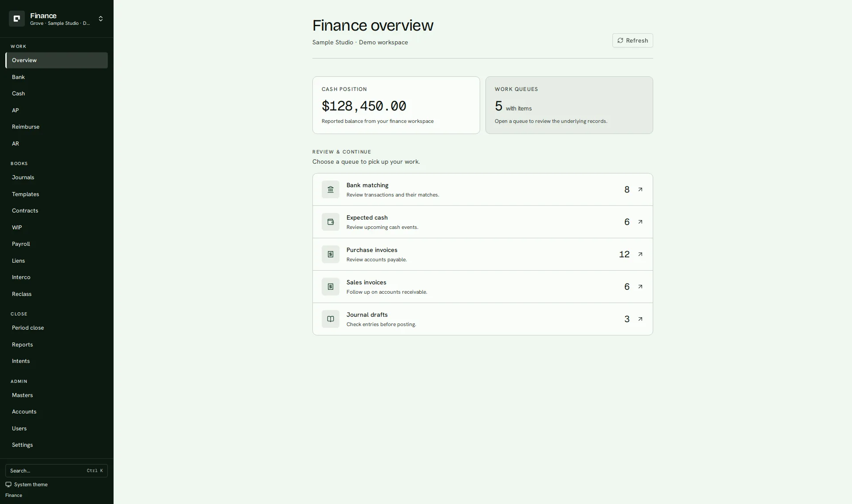The image size is (852, 504).
Task: Focus the sidebar Search field
Action: [56, 471]
